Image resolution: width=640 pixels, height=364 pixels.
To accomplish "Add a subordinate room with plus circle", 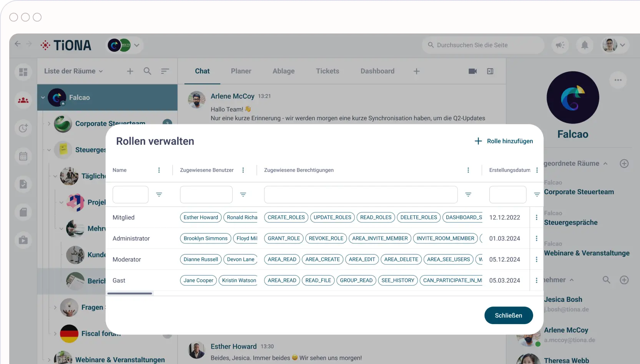I will [x=624, y=164].
